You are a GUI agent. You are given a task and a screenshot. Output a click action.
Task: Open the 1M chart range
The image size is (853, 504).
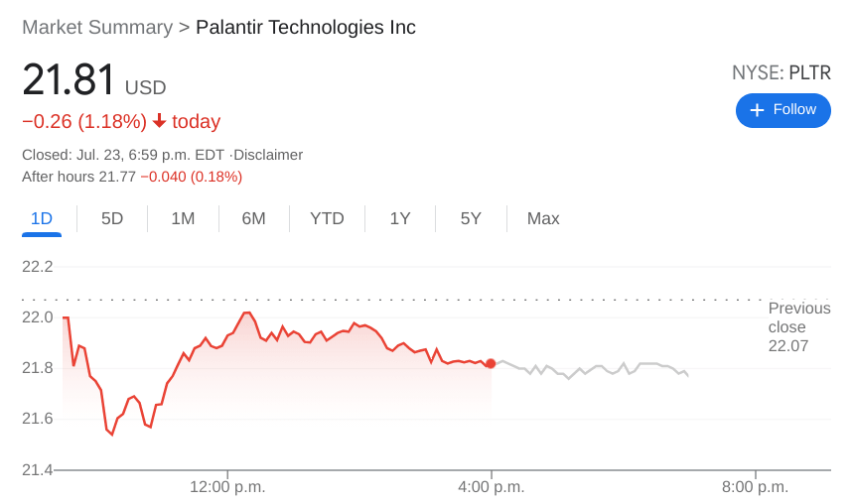pos(183,218)
